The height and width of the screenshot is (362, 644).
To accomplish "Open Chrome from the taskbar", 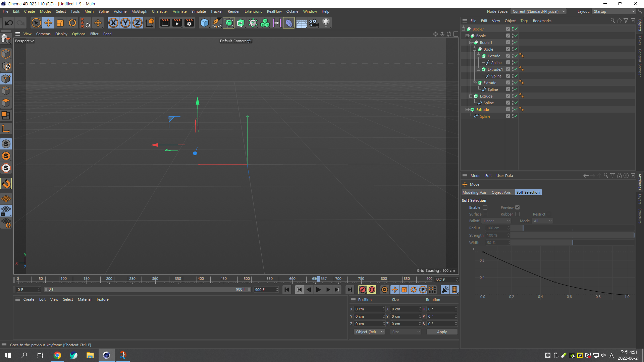I will (x=57, y=355).
